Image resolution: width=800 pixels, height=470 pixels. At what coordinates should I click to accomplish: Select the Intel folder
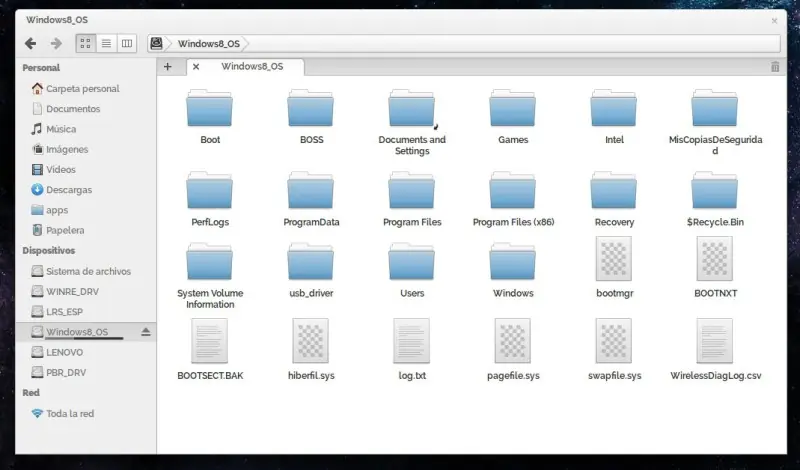coord(614,117)
